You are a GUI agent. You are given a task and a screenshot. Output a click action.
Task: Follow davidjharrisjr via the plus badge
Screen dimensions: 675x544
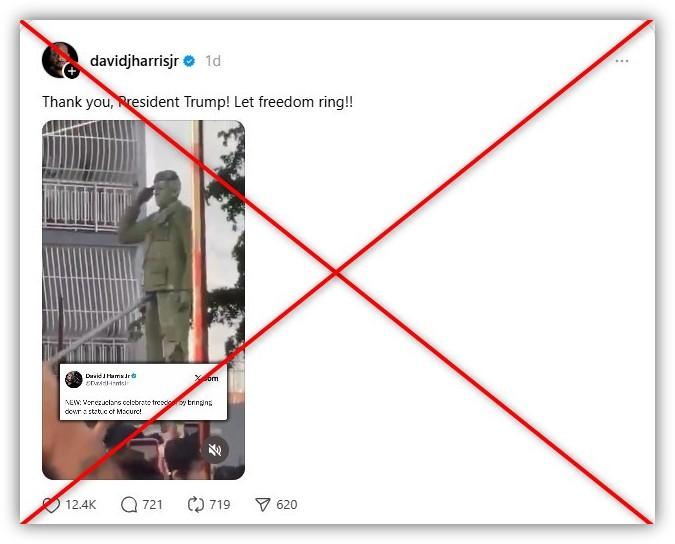(x=72, y=71)
